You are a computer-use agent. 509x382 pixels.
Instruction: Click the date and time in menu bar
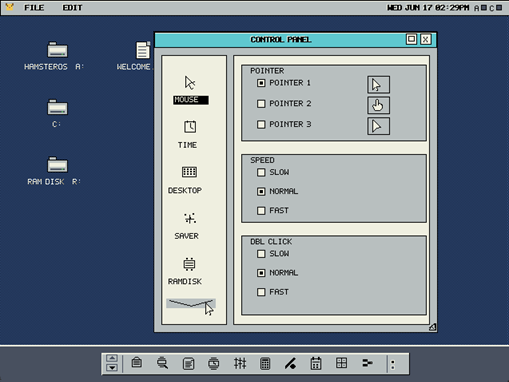coord(428,8)
